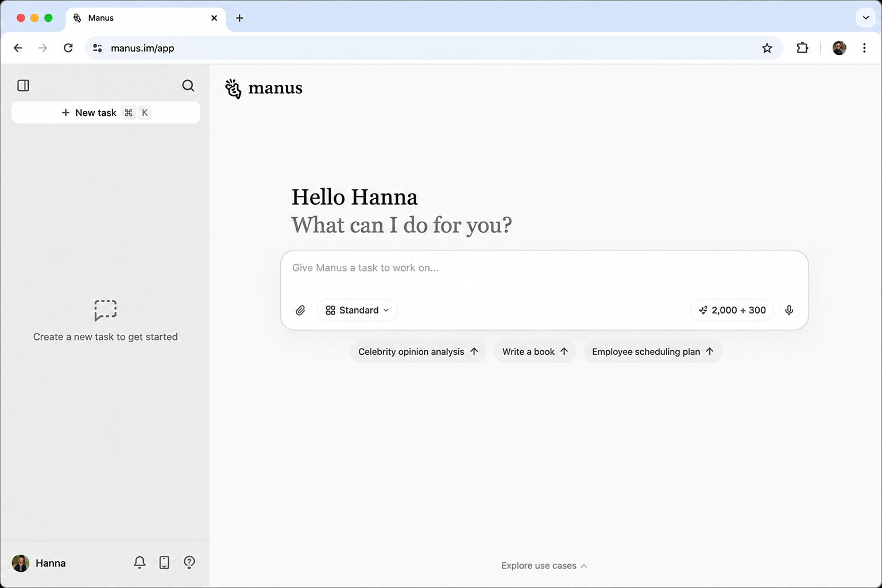The width and height of the screenshot is (882, 588).
Task: Open notifications bell icon
Action: point(140,563)
